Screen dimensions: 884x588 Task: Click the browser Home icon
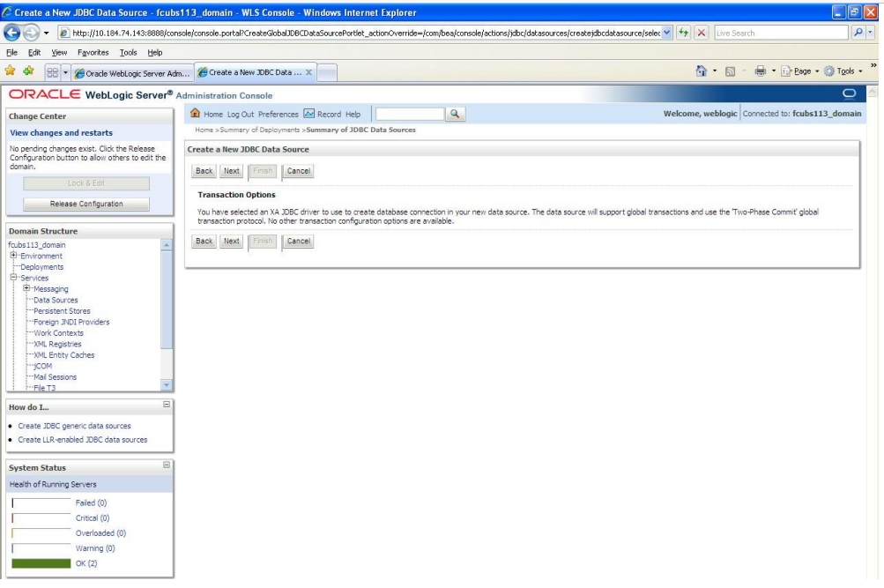click(701, 71)
